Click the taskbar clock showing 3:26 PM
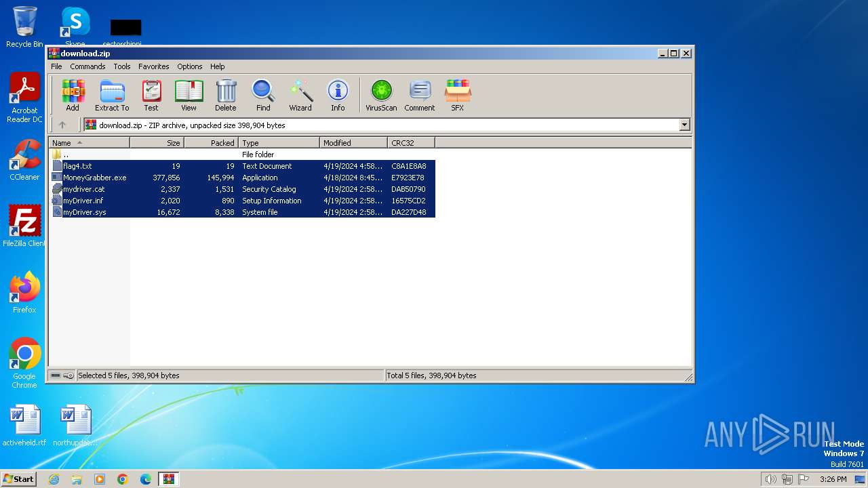This screenshot has height=488, width=868. (x=833, y=479)
